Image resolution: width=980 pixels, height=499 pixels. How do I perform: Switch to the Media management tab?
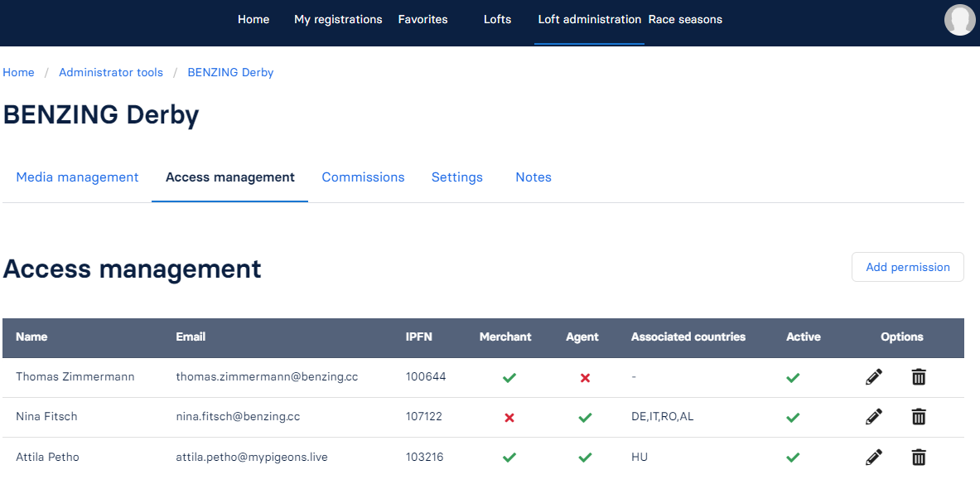click(77, 177)
